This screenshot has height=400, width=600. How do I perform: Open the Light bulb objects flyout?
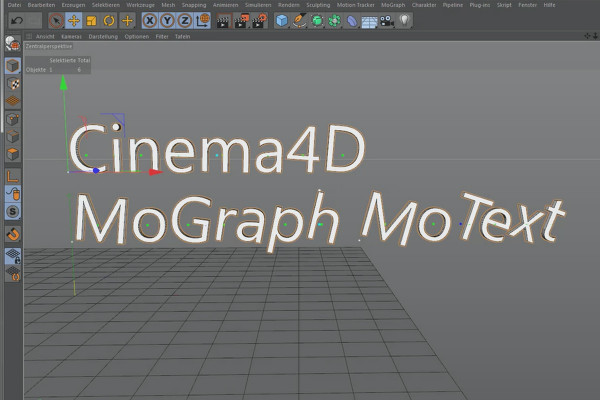click(404, 21)
